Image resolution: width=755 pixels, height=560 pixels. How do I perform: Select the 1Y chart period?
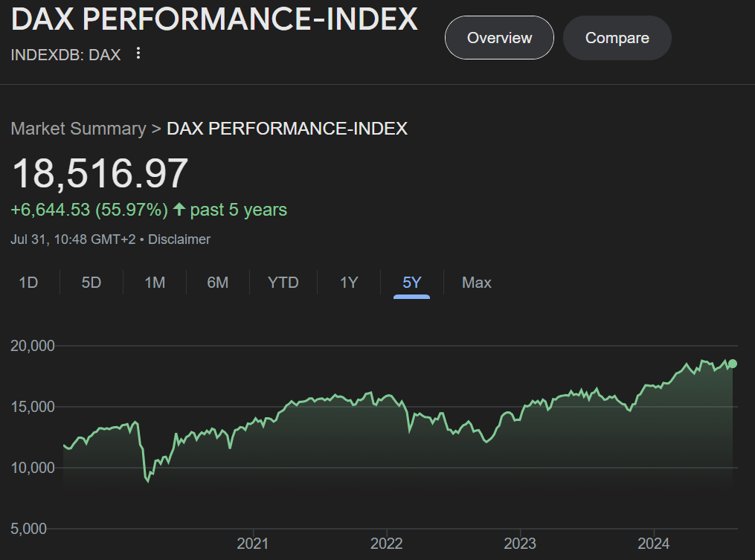347,283
